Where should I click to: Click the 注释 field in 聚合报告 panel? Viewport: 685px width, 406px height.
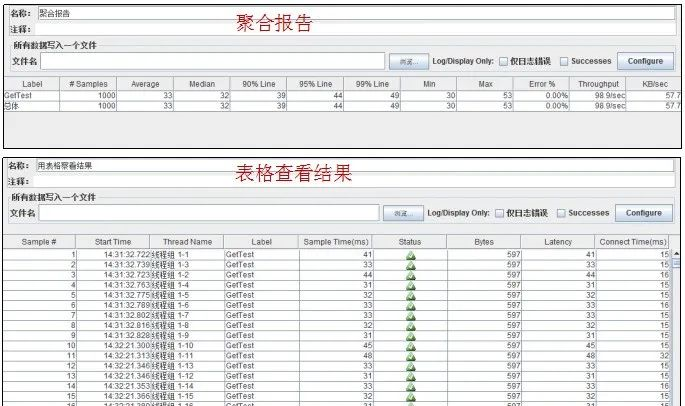[355, 29]
